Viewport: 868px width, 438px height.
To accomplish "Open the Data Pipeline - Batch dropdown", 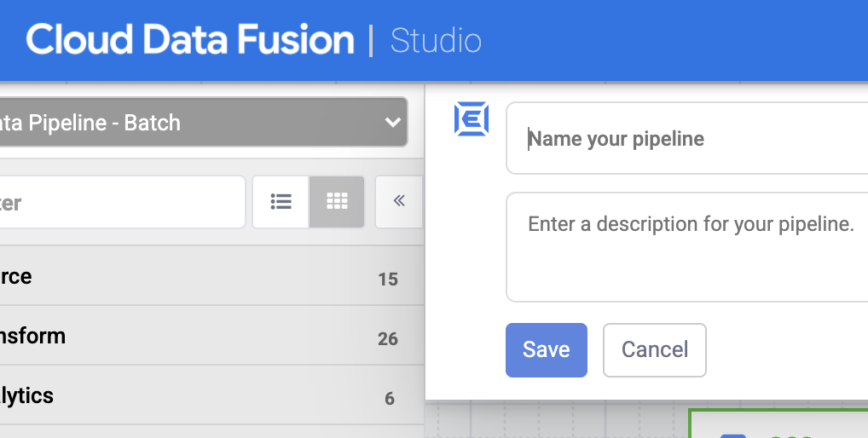I will [203, 122].
